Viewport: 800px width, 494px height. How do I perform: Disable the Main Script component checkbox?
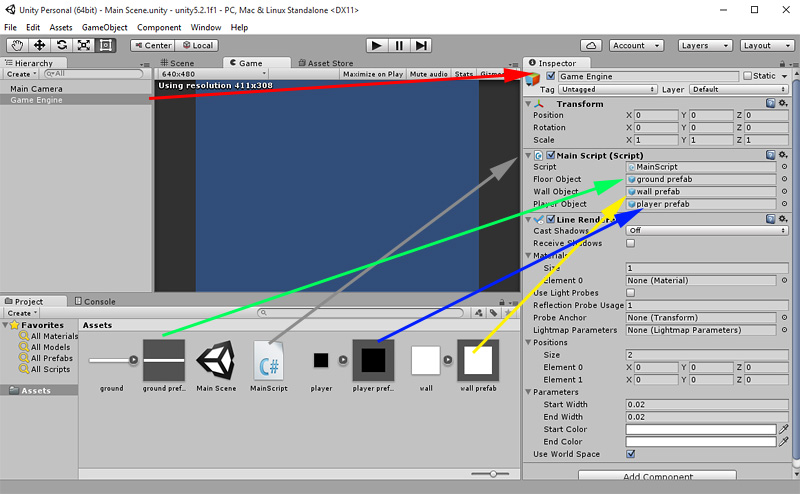pyautogui.click(x=551, y=155)
